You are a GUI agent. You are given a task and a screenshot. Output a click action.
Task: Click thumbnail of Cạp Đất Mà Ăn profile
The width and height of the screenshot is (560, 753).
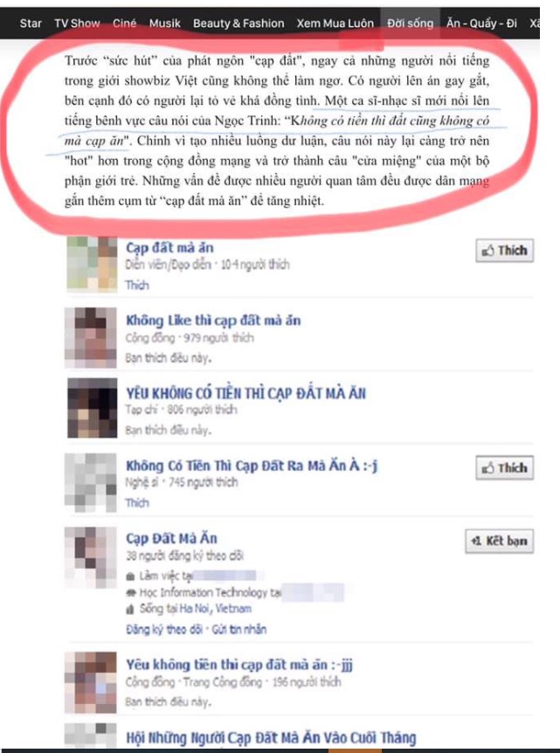click(91, 557)
